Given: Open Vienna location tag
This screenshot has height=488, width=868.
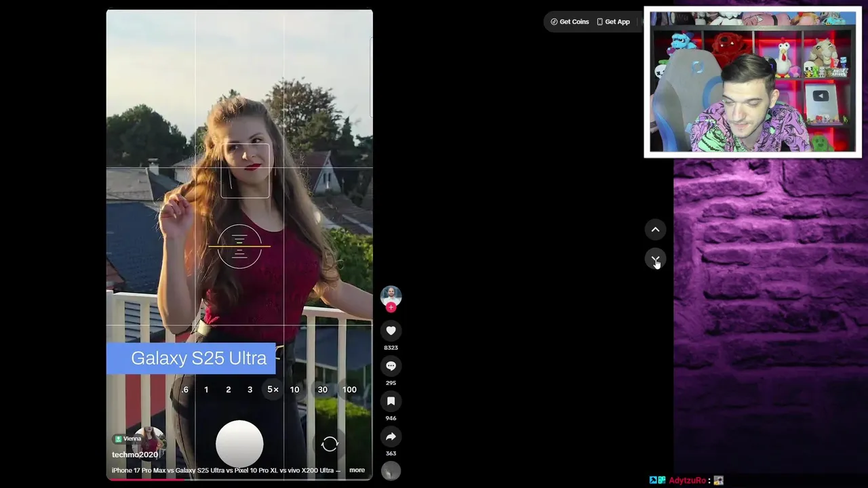Looking at the screenshot, I should tap(128, 439).
